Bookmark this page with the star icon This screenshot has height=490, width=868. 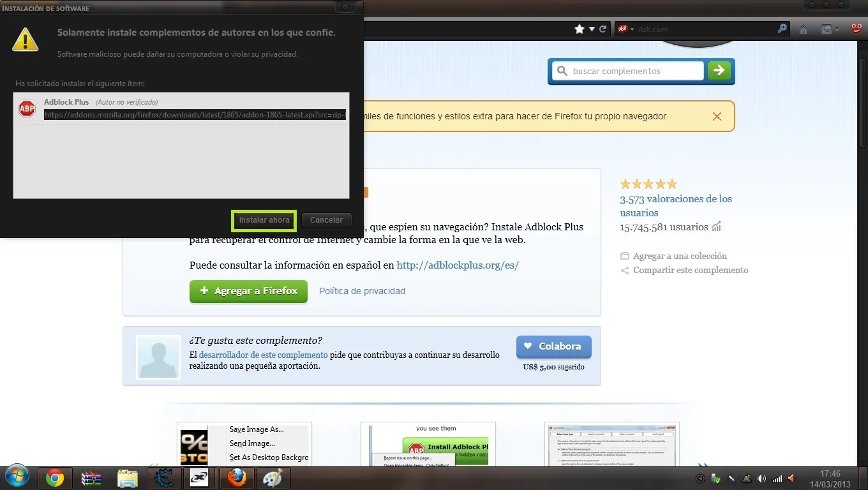pos(580,29)
